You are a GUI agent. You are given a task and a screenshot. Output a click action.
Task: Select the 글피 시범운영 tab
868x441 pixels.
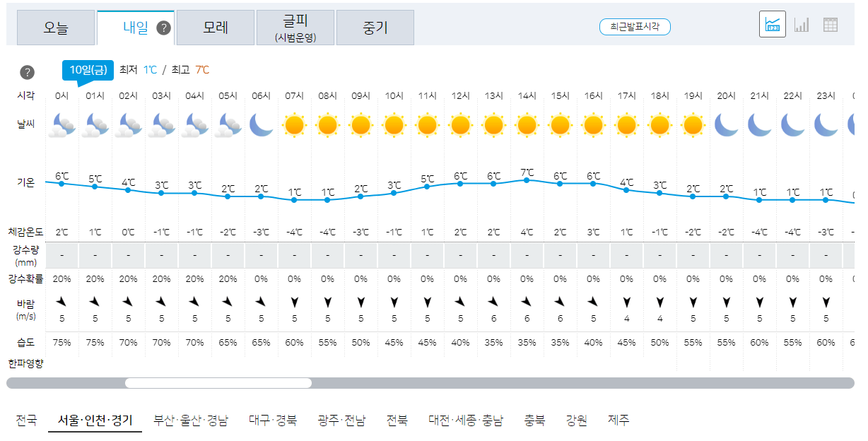(295, 28)
